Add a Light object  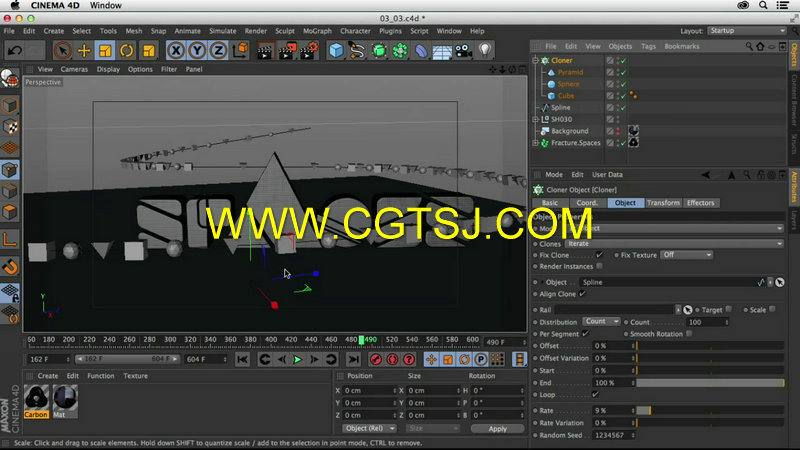click(485, 51)
